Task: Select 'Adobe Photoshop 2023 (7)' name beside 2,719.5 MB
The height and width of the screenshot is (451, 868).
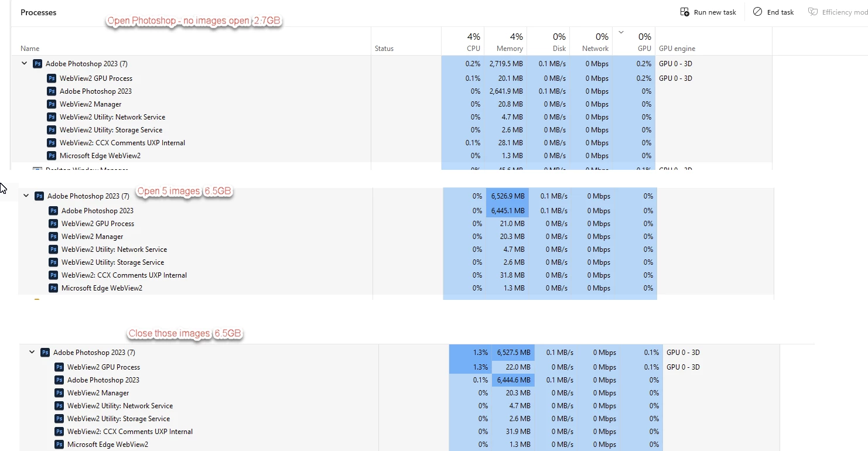Action: point(87,64)
